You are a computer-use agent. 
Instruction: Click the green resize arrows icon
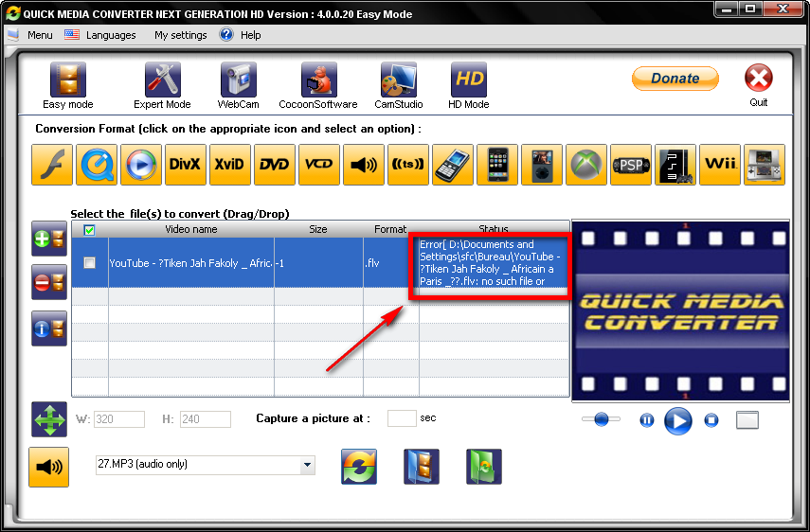(49, 419)
